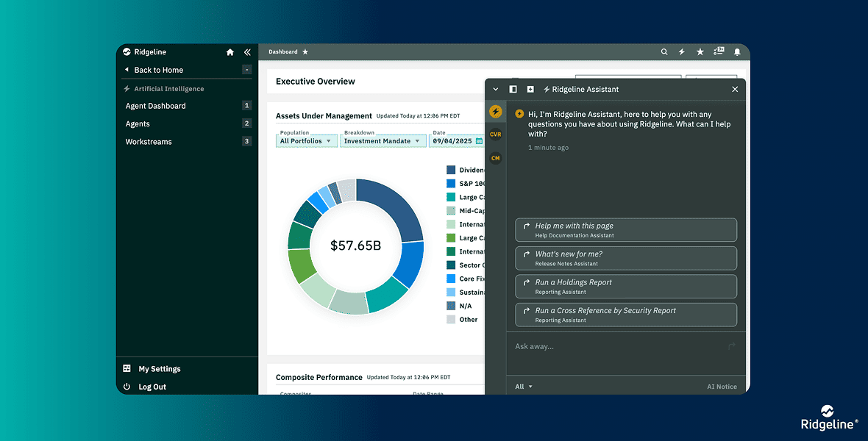This screenshot has width=868, height=441.
Task: Switch to the Dashboard tab
Action: pyautogui.click(x=283, y=52)
